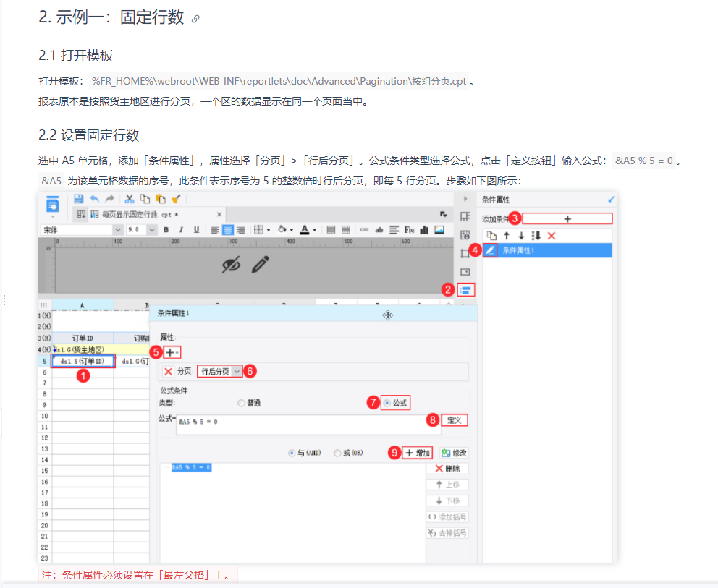Image resolution: width=718 pixels, height=588 pixels.
Task: Select the merge cells icon
Action: click(331, 229)
